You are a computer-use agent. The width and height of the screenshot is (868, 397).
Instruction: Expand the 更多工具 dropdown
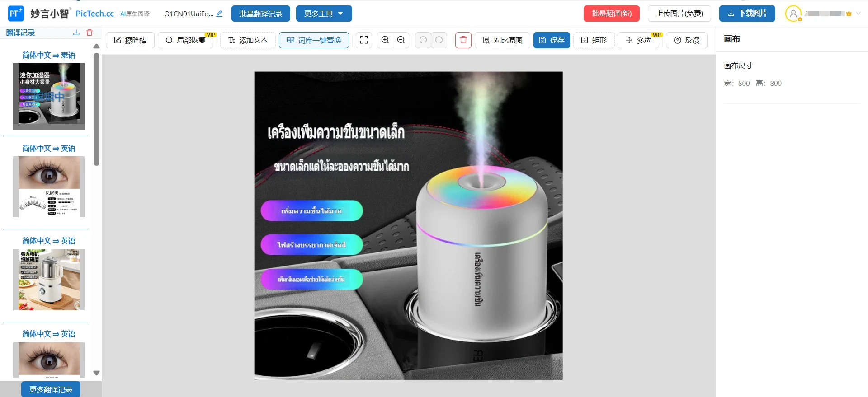click(324, 14)
